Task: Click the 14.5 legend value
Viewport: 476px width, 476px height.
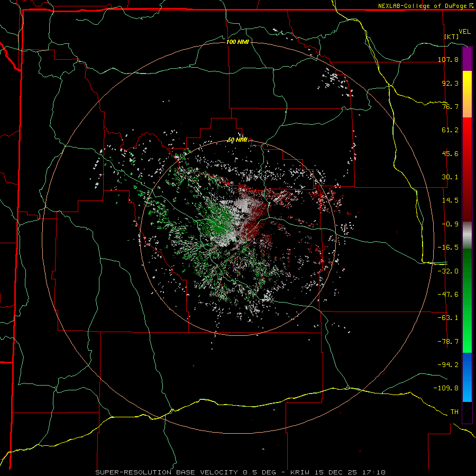Action: (450, 200)
